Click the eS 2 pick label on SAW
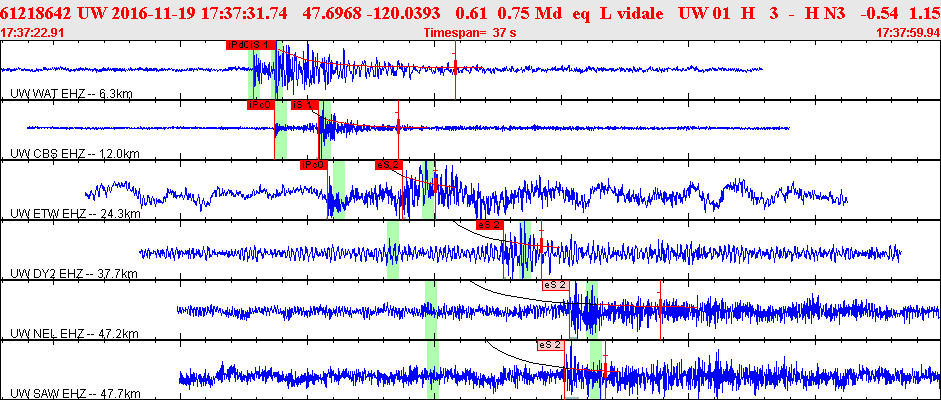This screenshot has height=400, width=941. tap(550, 345)
